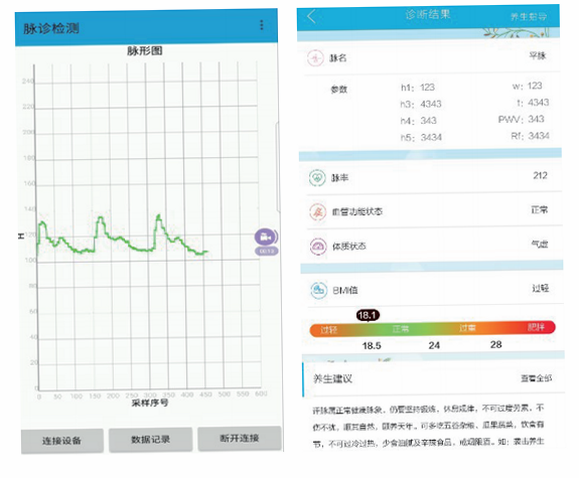Click the 养生建议 section heading
The height and width of the screenshot is (478, 579).
pyautogui.click(x=332, y=379)
